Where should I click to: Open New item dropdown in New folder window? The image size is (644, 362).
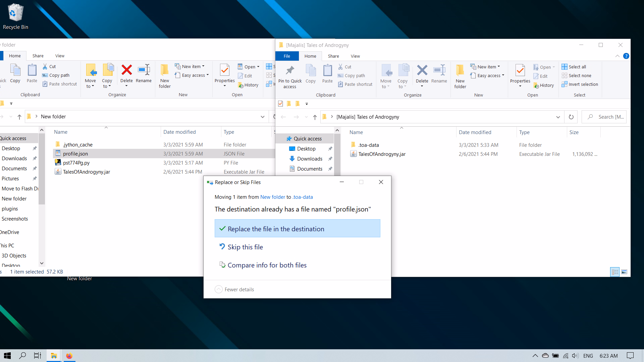click(190, 66)
